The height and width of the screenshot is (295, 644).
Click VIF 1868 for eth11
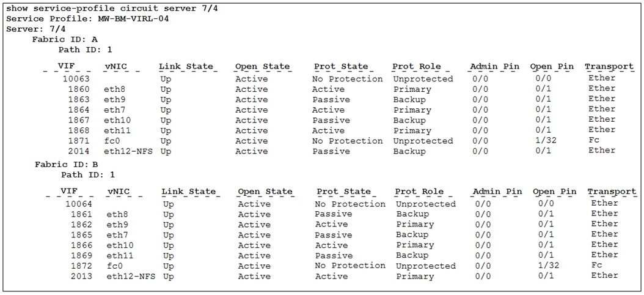[78, 130]
